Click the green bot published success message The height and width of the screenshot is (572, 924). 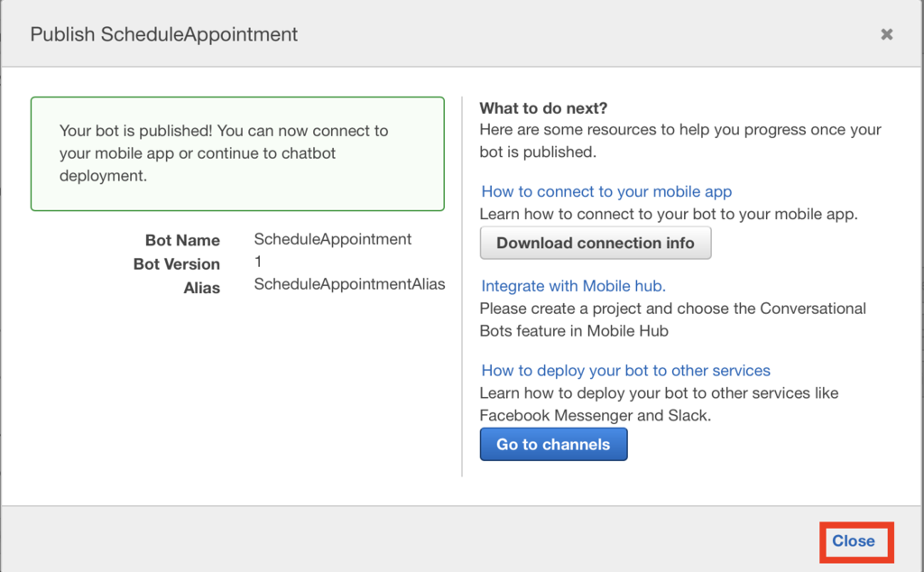[x=236, y=153]
